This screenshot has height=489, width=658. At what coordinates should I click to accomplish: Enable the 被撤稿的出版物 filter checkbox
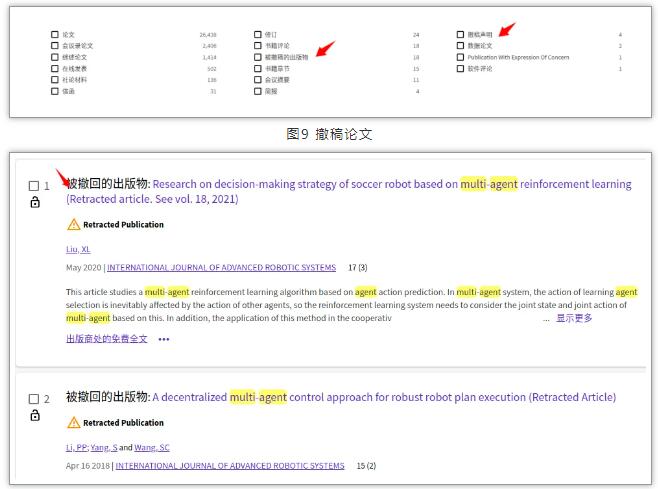click(257, 57)
